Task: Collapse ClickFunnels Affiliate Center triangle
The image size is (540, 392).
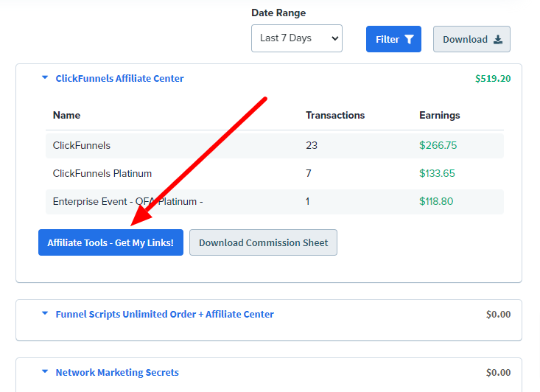Action: [45, 78]
